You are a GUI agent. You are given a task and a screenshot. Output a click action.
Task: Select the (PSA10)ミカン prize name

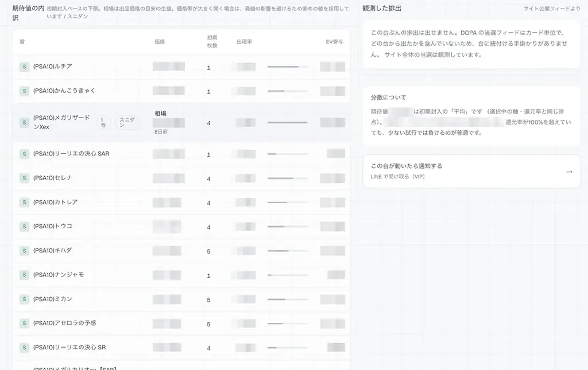[52, 299]
